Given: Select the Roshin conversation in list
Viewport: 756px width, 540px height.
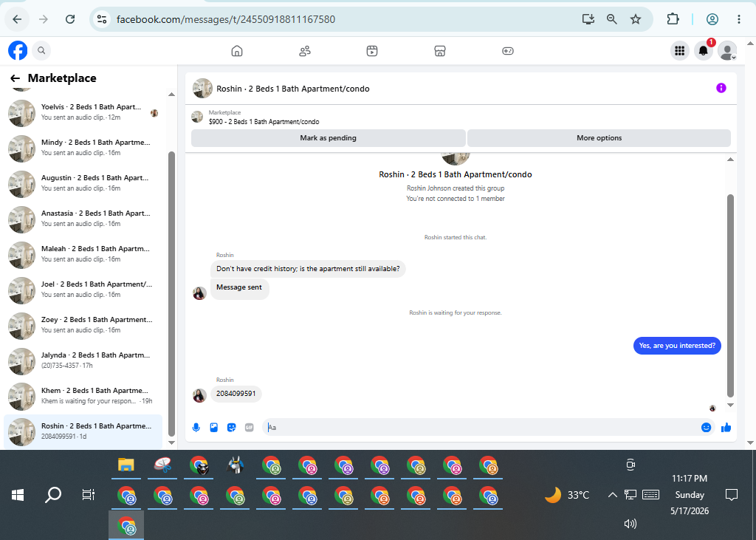Looking at the screenshot, I should pos(83,432).
